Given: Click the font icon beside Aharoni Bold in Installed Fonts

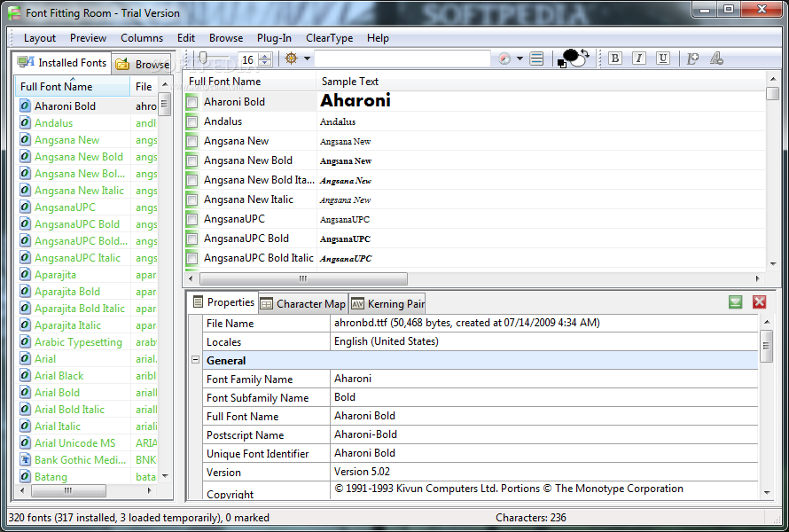Looking at the screenshot, I should [x=25, y=106].
